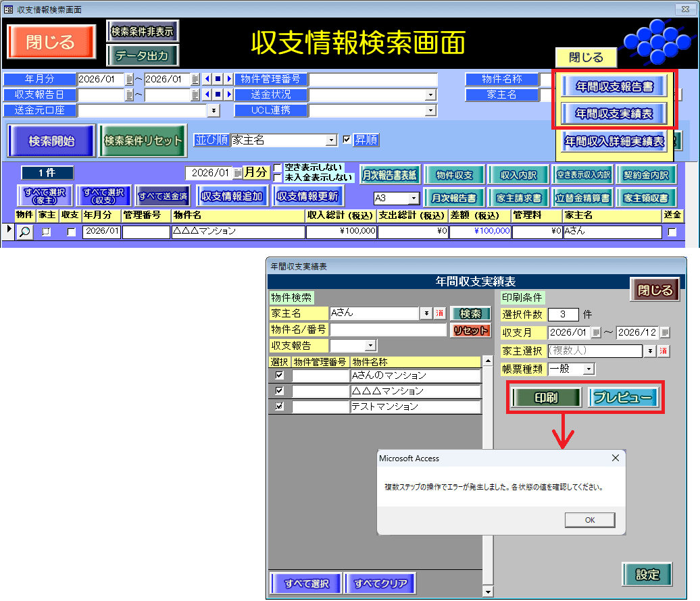Viewport: 700px width, 601px height.
Task: Click the magnifier icon in the △△△マンション row
Action: pyautogui.click(x=24, y=232)
